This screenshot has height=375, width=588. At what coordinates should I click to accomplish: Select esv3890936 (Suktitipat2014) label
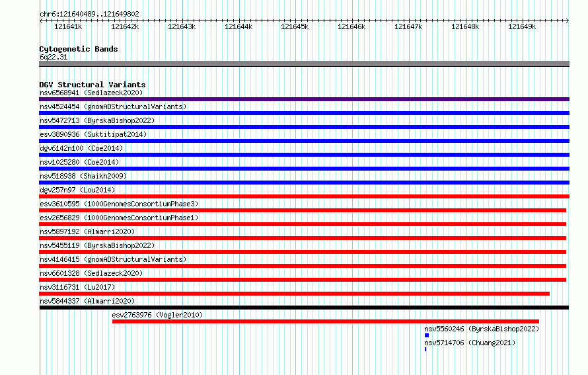[x=93, y=134]
